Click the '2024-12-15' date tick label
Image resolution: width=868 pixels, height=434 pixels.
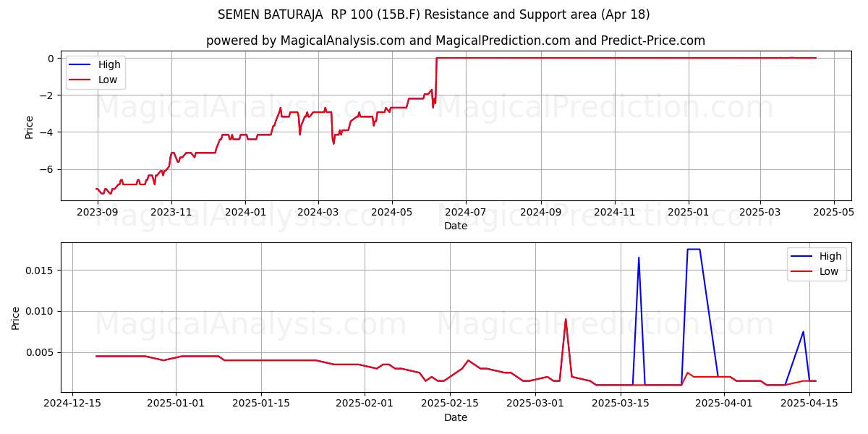click(x=72, y=404)
